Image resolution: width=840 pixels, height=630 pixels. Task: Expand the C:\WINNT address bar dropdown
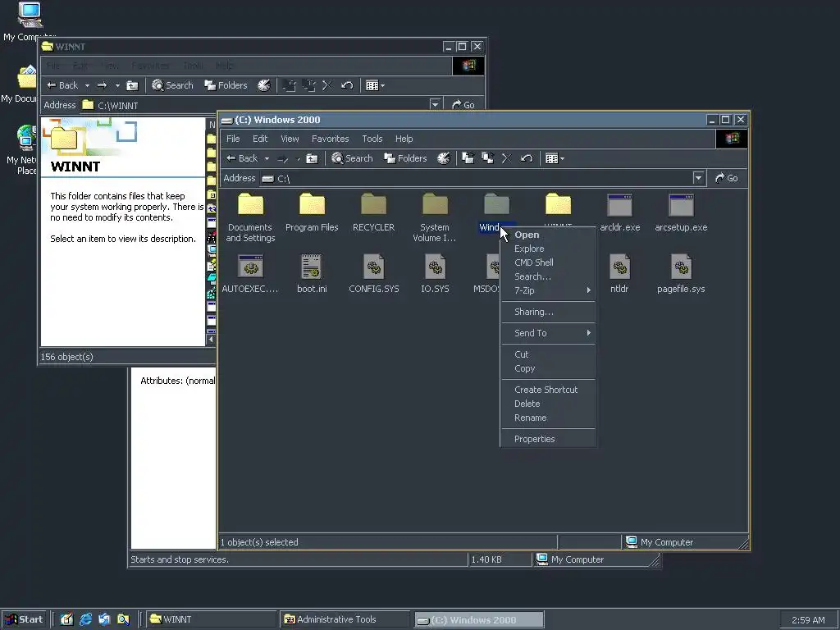click(x=435, y=104)
